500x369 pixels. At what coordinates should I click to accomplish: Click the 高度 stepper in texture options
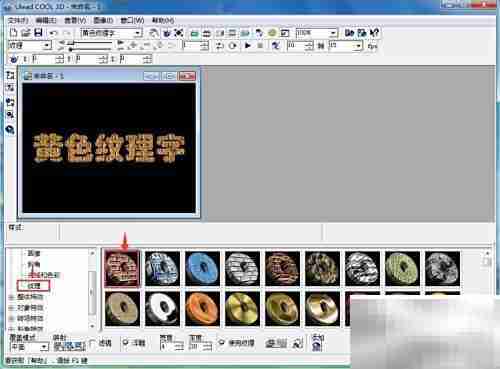(x=208, y=347)
